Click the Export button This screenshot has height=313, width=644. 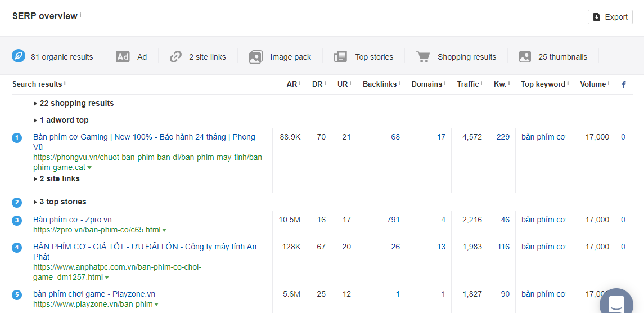tap(610, 17)
